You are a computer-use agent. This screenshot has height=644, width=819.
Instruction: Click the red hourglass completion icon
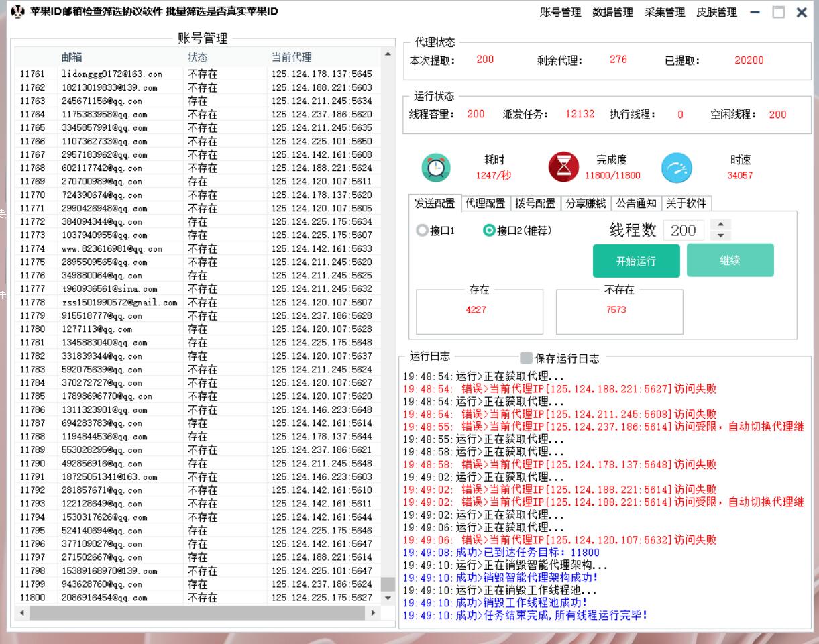click(x=563, y=168)
